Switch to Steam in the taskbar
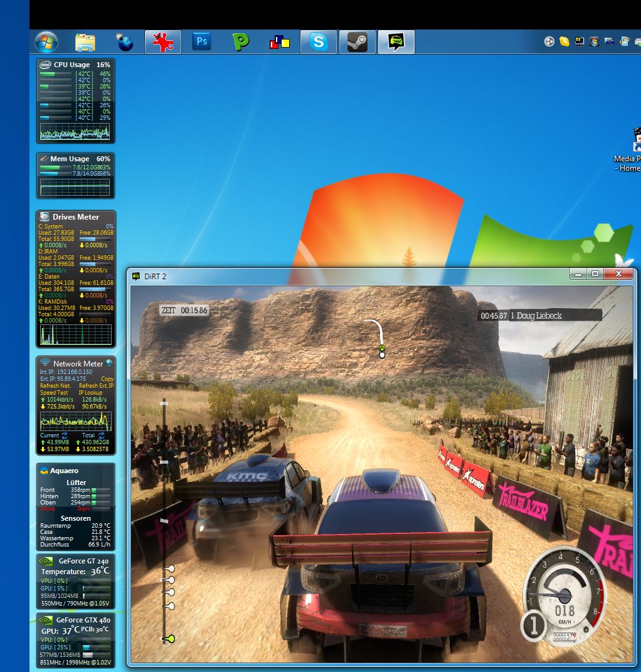641x672 pixels. coord(358,42)
